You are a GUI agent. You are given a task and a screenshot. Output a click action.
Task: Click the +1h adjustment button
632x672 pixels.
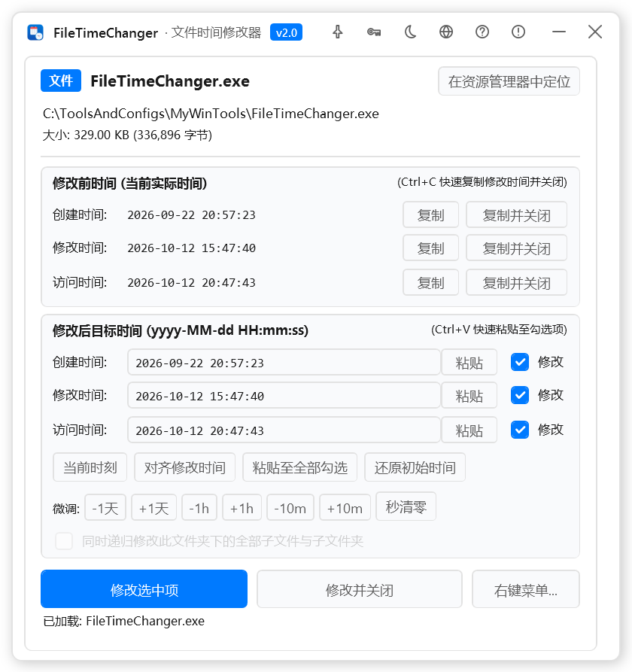coord(242,508)
